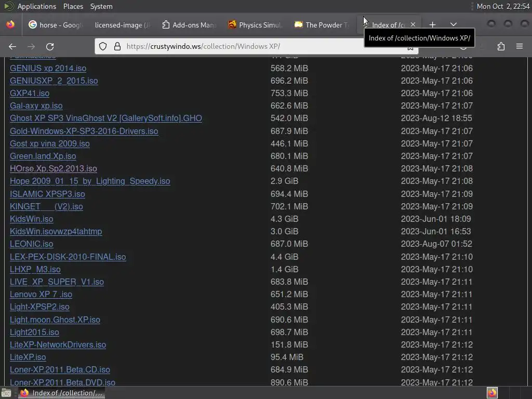This screenshot has height=399, width=532.
Task: Open a new tab with plus button
Action: (x=432, y=25)
